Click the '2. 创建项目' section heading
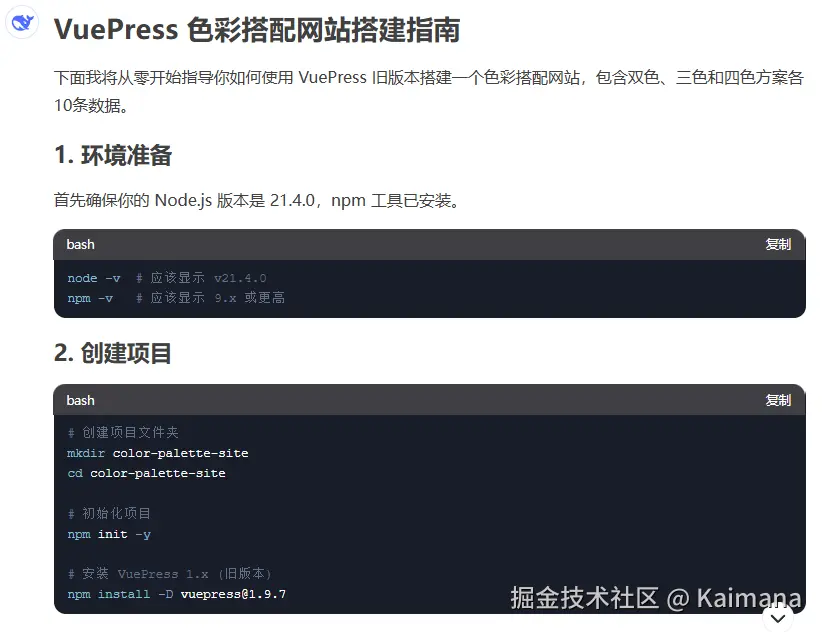The height and width of the screenshot is (632, 822). coord(113,353)
